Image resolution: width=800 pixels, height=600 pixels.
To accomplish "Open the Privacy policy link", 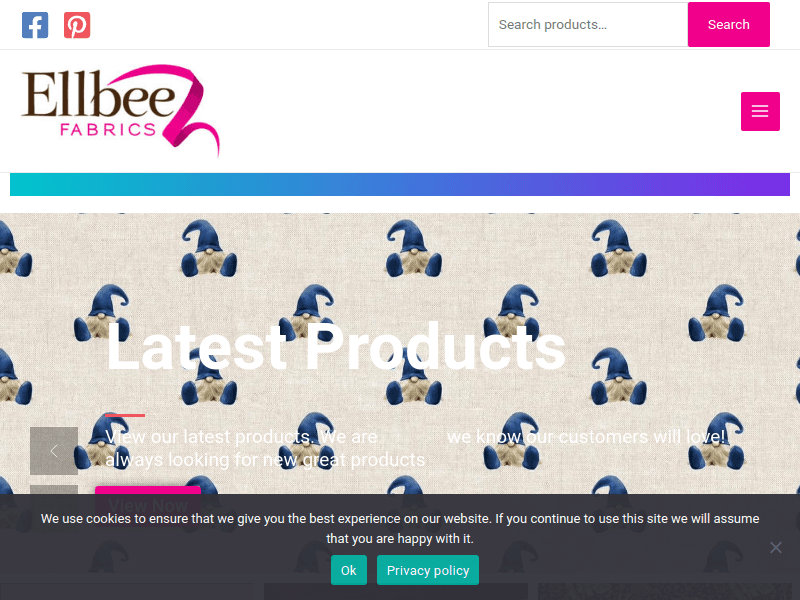I will [x=428, y=570].
